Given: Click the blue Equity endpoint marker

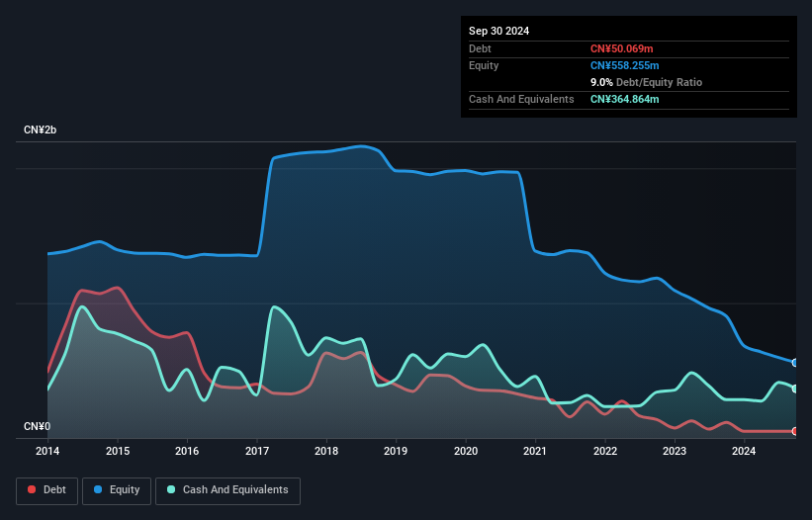Looking at the screenshot, I should [x=795, y=363].
